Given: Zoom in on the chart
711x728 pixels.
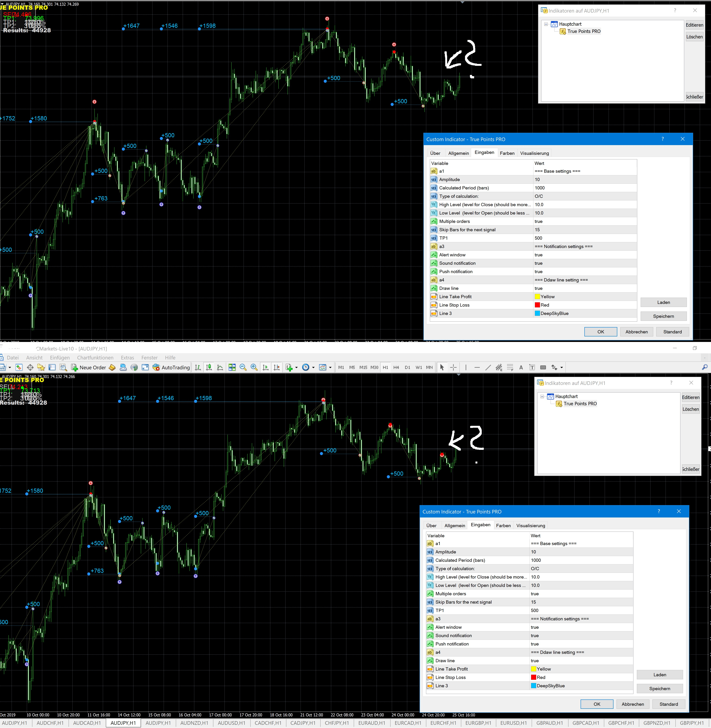Looking at the screenshot, I should [254, 368].
